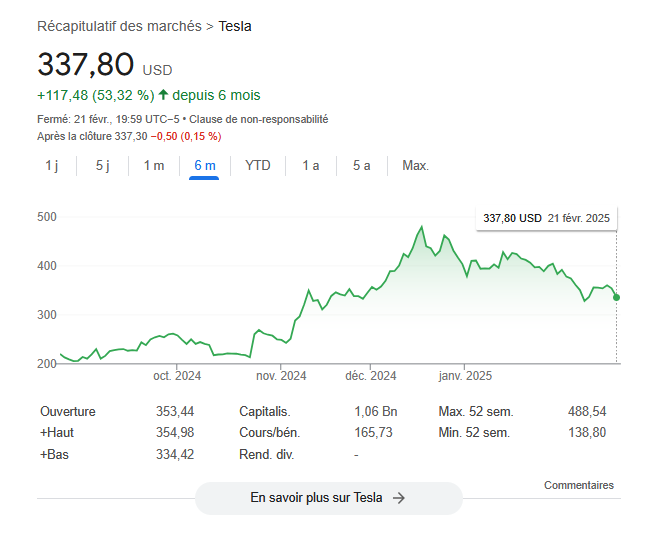The height and width of the screenshot is (538, 649).
Task: Select the 5 j time range tab
Action: [x=103, y=166]
